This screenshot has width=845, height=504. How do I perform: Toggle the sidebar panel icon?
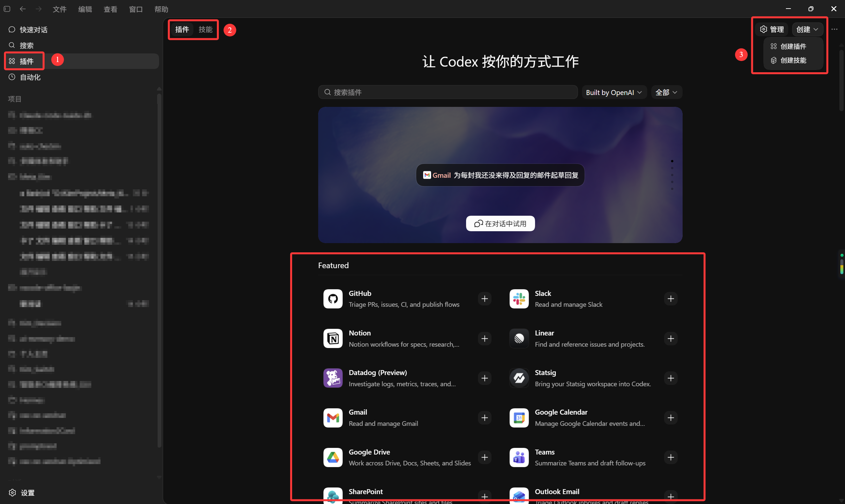click(7, 9)
